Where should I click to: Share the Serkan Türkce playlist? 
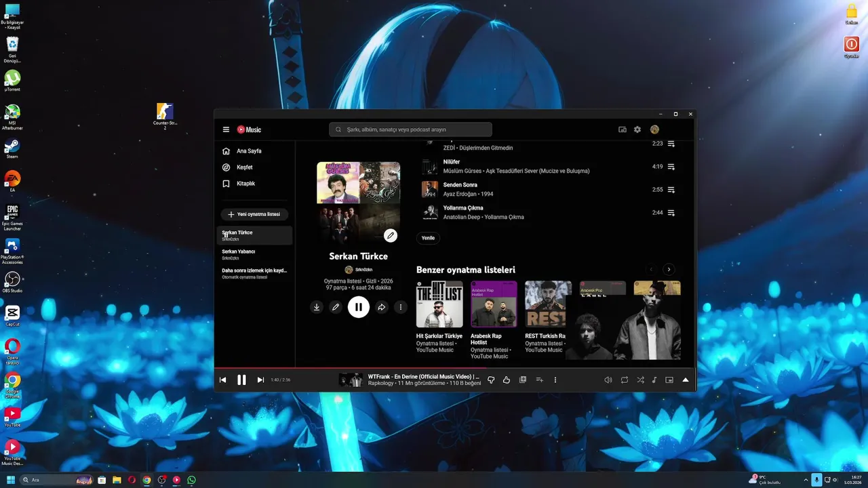tap(382, 307)
